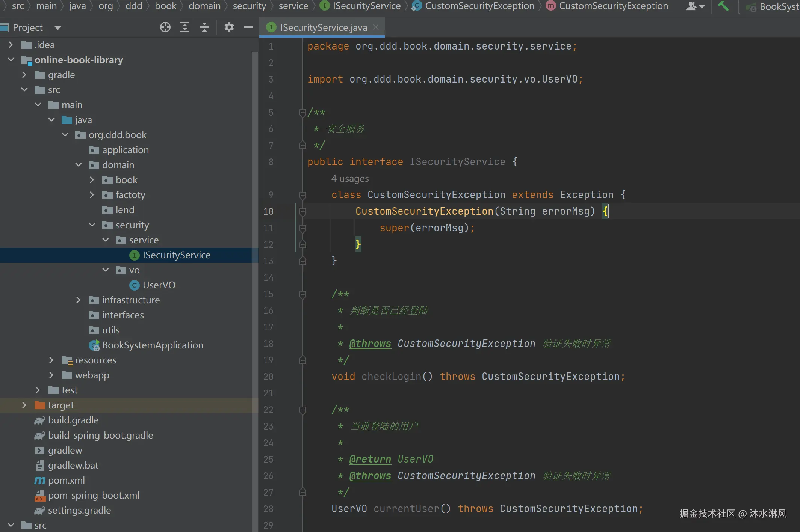Select UserVO class in project tree
This screenshot has width=800, height=532.
[x=159, y=285]
